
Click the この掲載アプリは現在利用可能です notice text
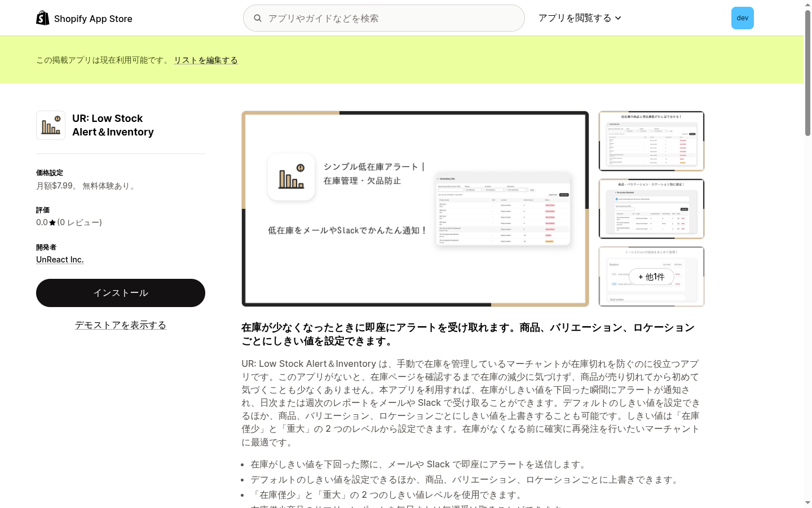103,60
